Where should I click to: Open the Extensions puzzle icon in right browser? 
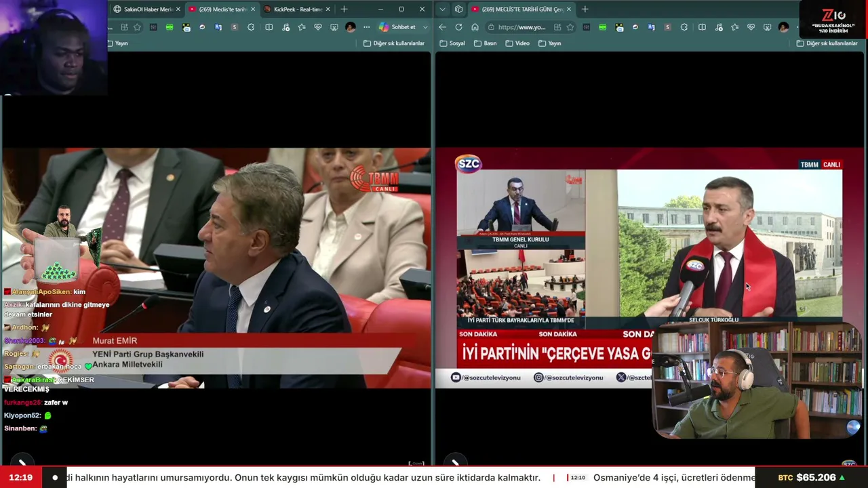pyautogui.click(x=684, y=27)
